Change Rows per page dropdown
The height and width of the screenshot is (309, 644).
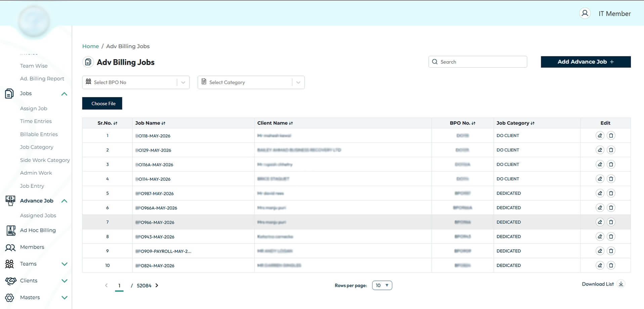coord(382,285)
